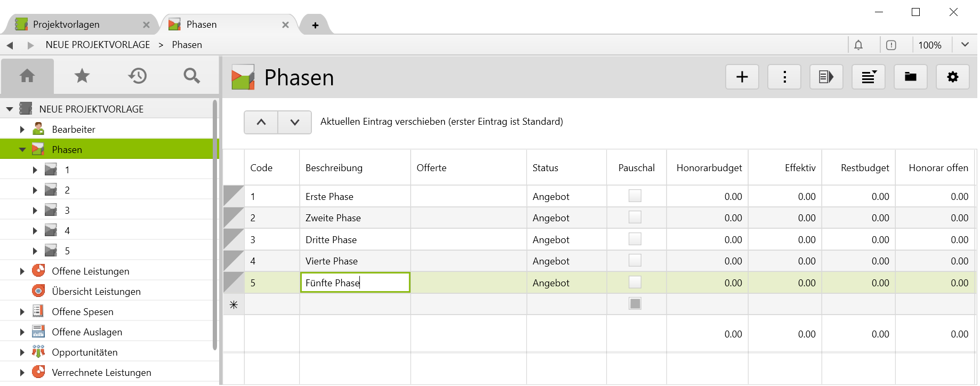Click the gear settings icon
This screenshot has height=386, width=980.
pos(952,77)
